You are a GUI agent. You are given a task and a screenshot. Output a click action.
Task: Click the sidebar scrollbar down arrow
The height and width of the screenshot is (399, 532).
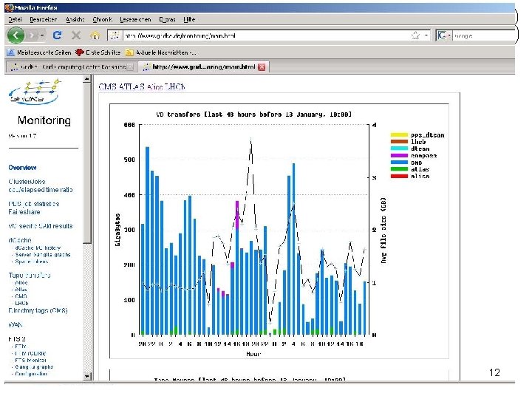pos(87,376)
